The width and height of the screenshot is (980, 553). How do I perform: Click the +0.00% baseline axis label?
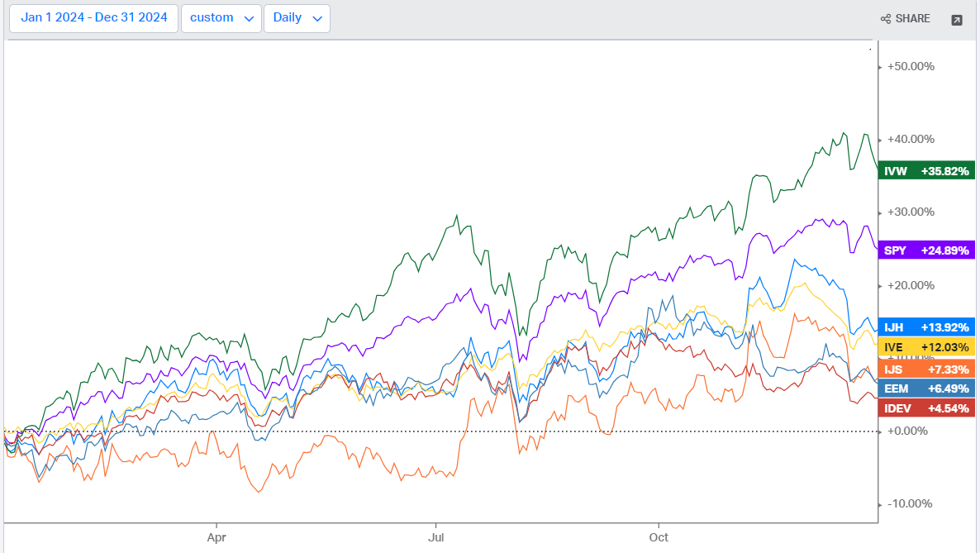tap(907, 431)
